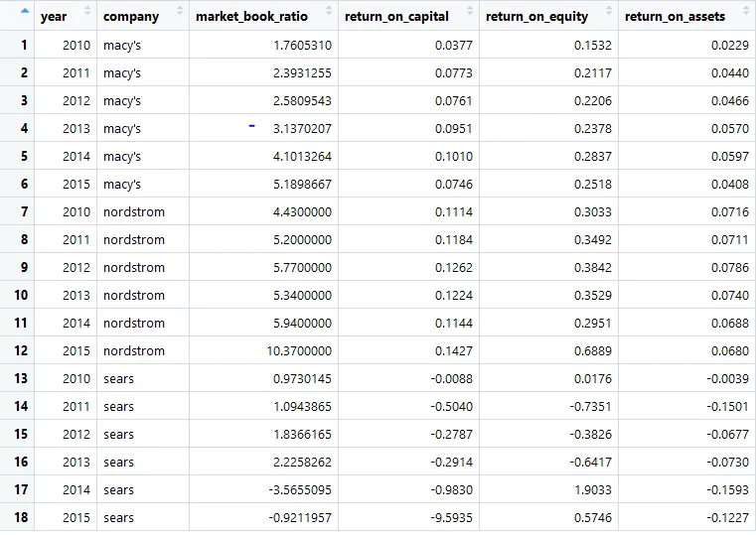Viewport: 756px width, 535px height.
Task: Click the return_on_equity value 1.9033
Action: (592, 489)
